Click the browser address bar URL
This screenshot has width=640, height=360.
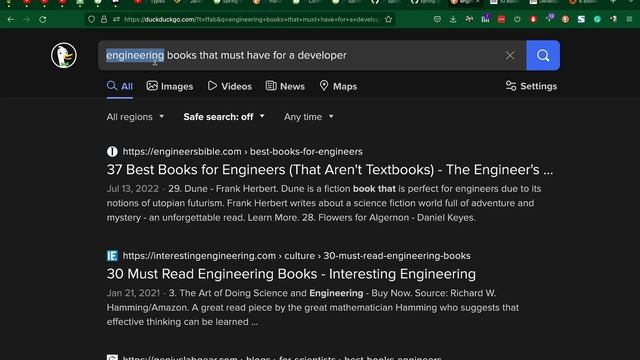tap(251, 19)
